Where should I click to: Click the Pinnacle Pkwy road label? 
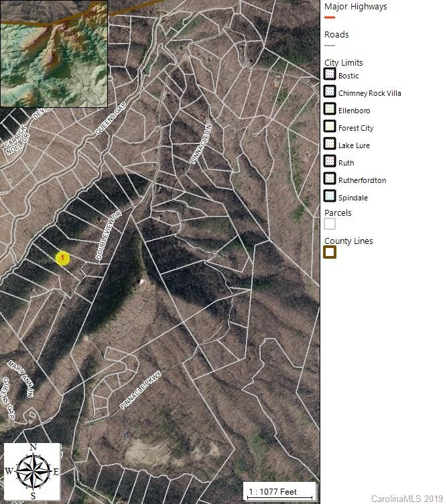[141, 392]
